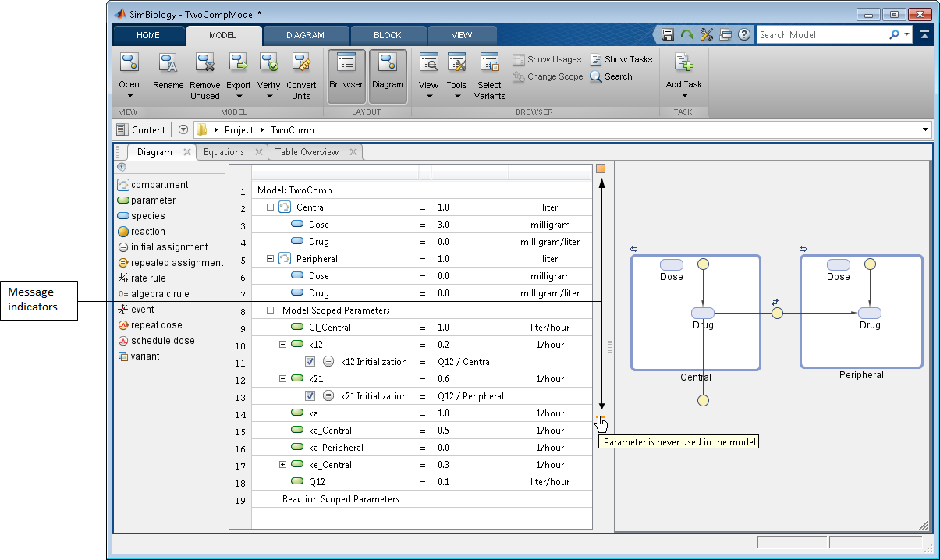This screenshot has height=560, width=940.
Task: Click the orange message indicator square
Action: pyautogui.click(x=601, y=168)
